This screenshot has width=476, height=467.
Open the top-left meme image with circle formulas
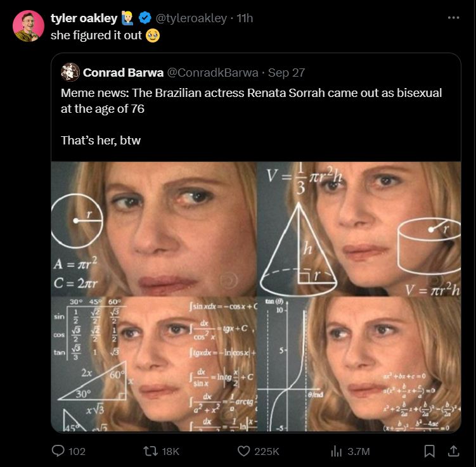coord(153,229)
